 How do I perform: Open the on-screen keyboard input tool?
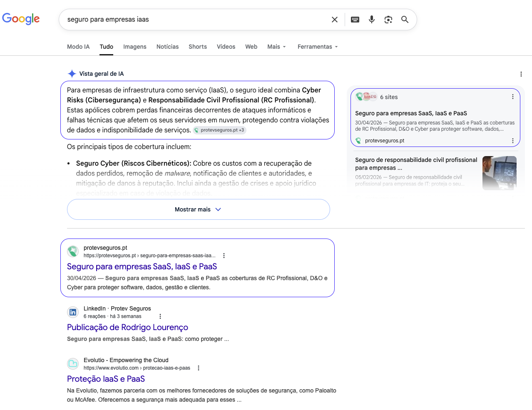[355, 20]
